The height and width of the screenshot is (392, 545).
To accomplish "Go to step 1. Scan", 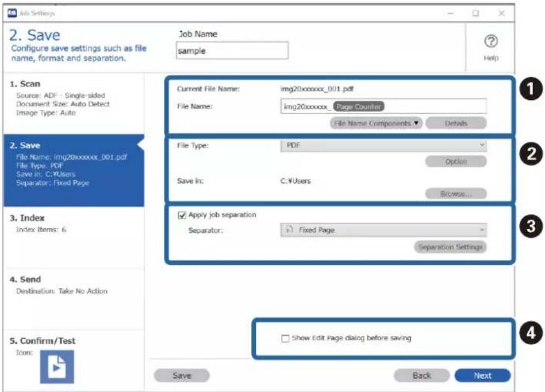I will (x=73, y=103).
